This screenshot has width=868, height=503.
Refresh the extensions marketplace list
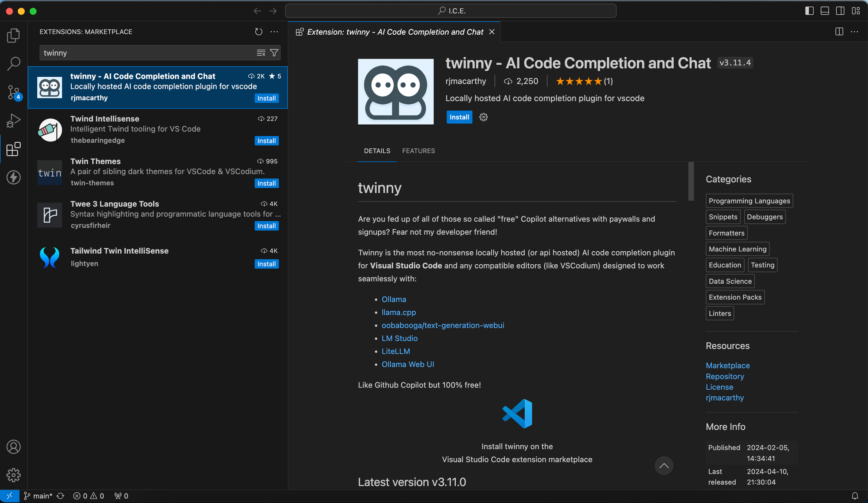pyautogui.click(x=259, y=32)
